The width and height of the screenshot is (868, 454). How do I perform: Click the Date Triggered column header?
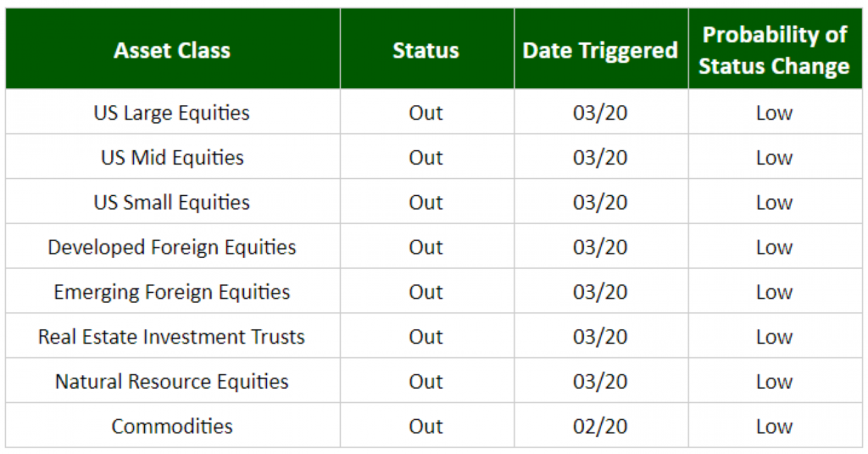coord(600,50)
